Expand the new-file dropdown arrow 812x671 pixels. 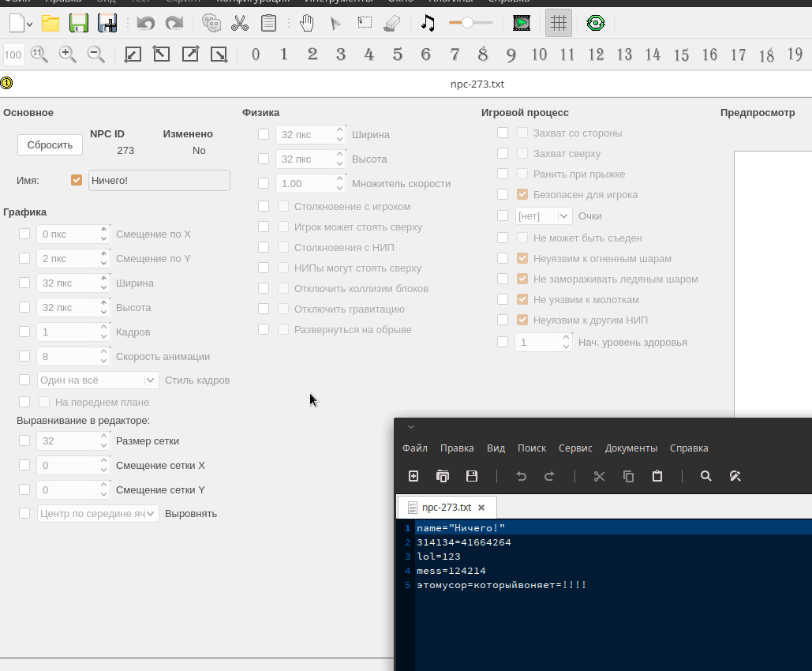29,24
